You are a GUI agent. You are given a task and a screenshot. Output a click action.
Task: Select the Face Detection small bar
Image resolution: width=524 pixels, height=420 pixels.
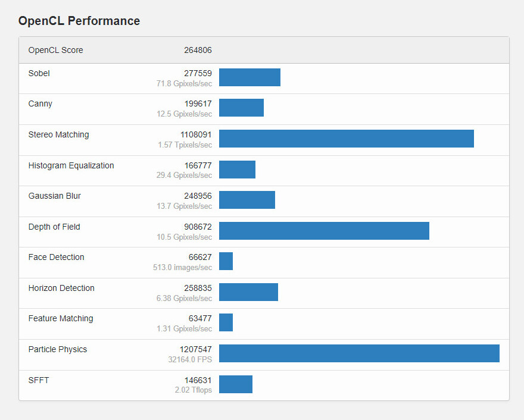[226, 261]
